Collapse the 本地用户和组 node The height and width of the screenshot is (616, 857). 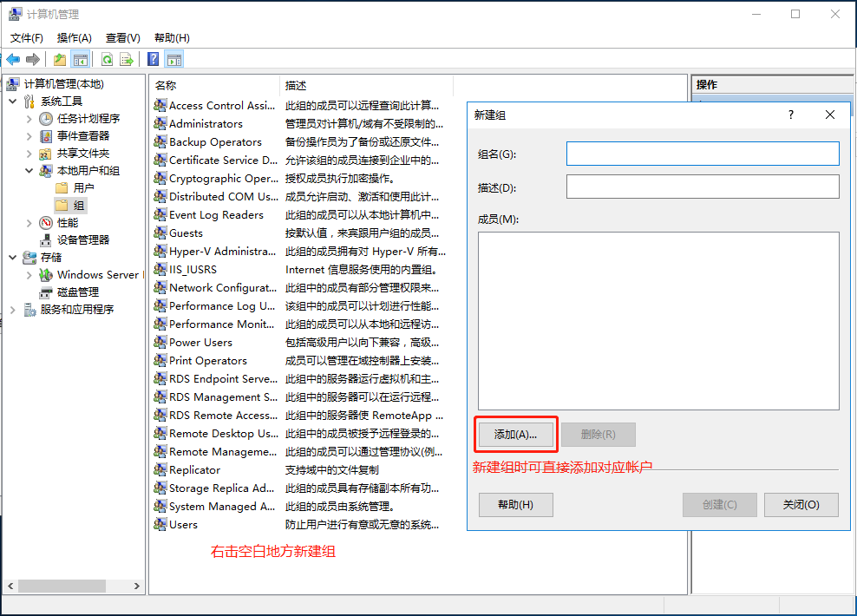pos(29,171)
